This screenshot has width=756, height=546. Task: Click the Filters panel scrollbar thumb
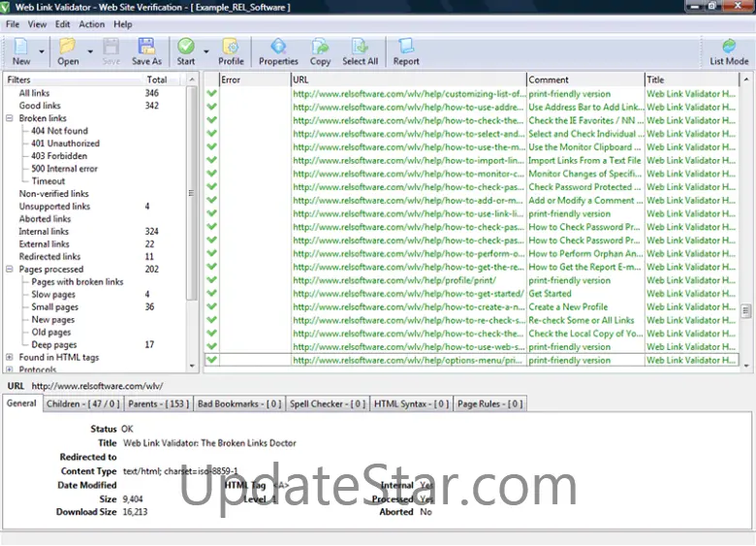coord(191,193)
